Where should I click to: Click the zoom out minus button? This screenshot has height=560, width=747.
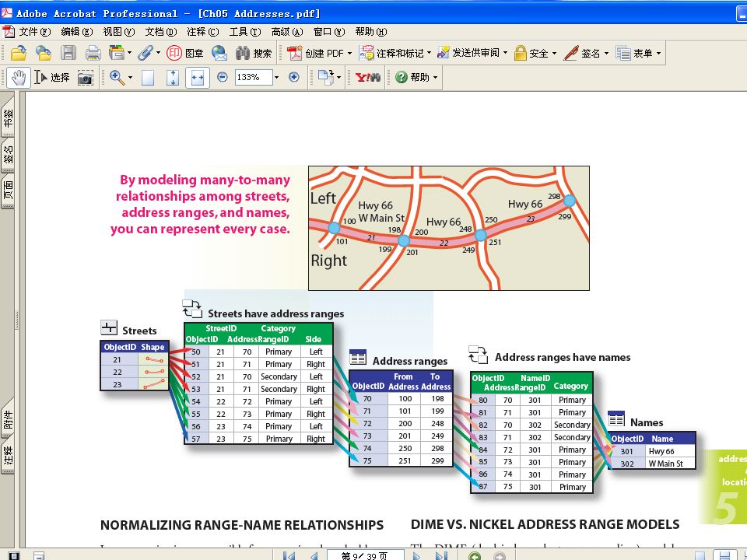pos(222,77)
